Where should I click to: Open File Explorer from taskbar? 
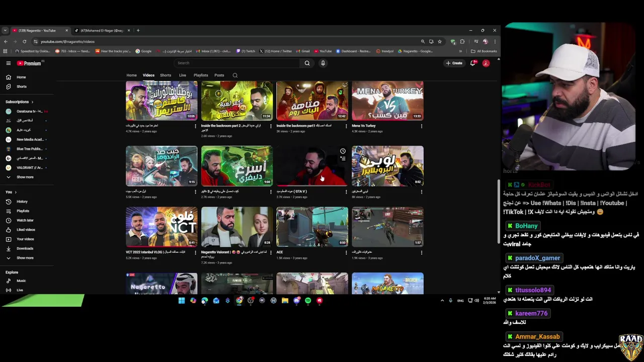point(285,301)
